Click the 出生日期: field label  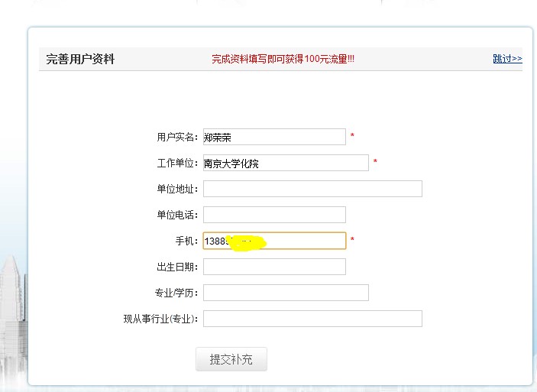(177, 267)
